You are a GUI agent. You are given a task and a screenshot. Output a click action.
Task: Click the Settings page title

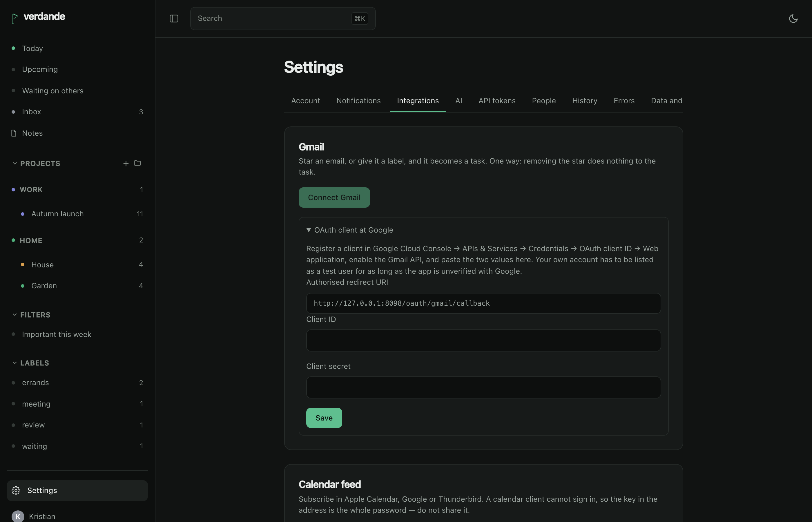click(x=313, y=67)
